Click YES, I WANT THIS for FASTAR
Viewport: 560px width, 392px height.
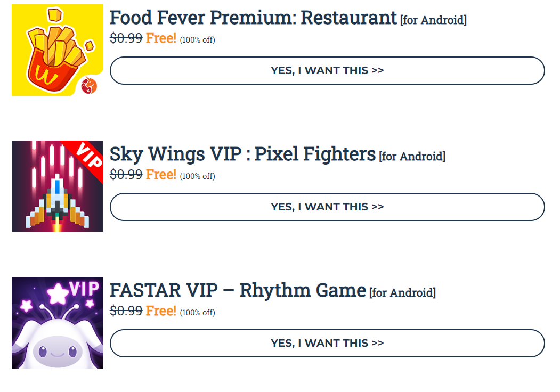tap(327, 344)
